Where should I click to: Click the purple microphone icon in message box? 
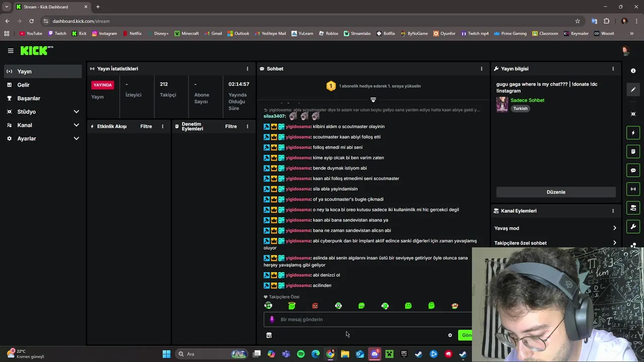coord(272,319)
